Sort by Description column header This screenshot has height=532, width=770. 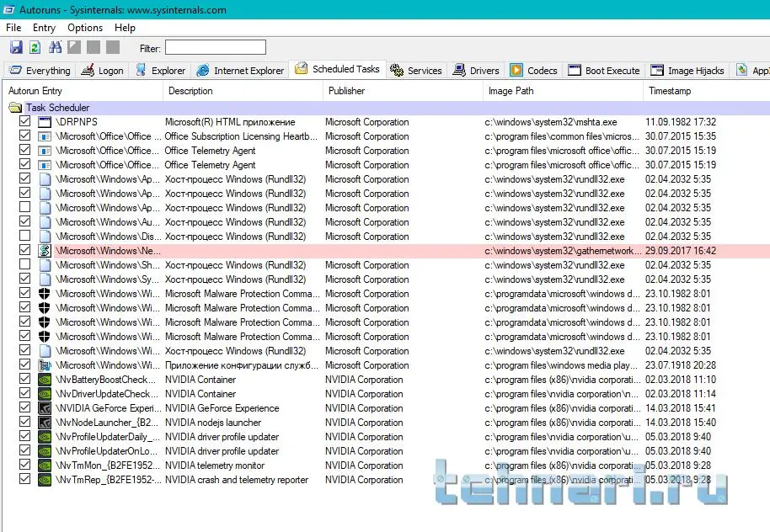[x=243, y=91]
